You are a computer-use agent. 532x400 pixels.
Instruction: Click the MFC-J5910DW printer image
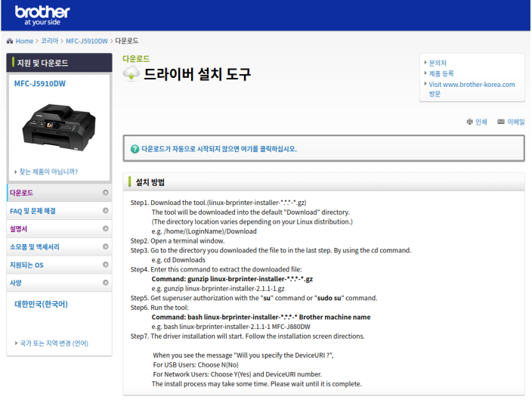point(59,127)
